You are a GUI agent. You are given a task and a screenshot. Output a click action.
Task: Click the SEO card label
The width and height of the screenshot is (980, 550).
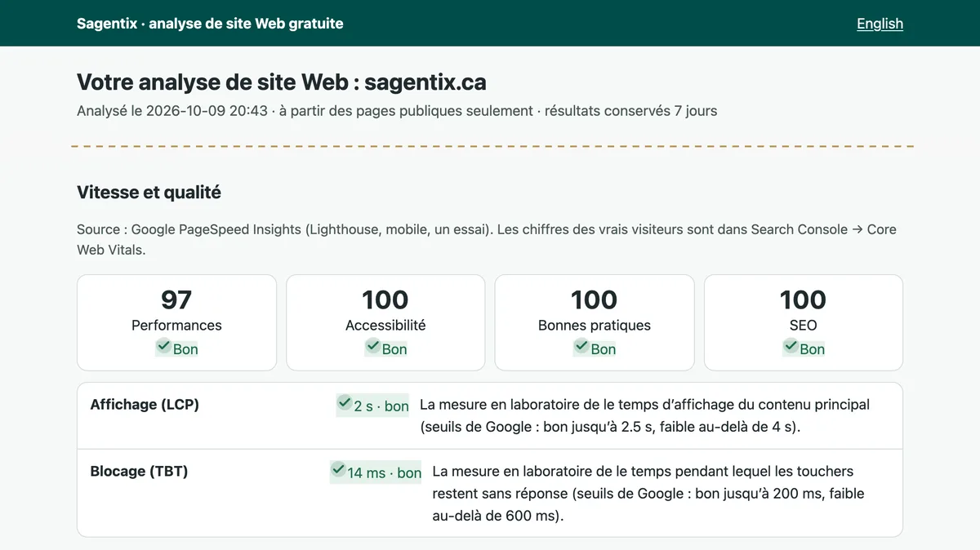804,325
